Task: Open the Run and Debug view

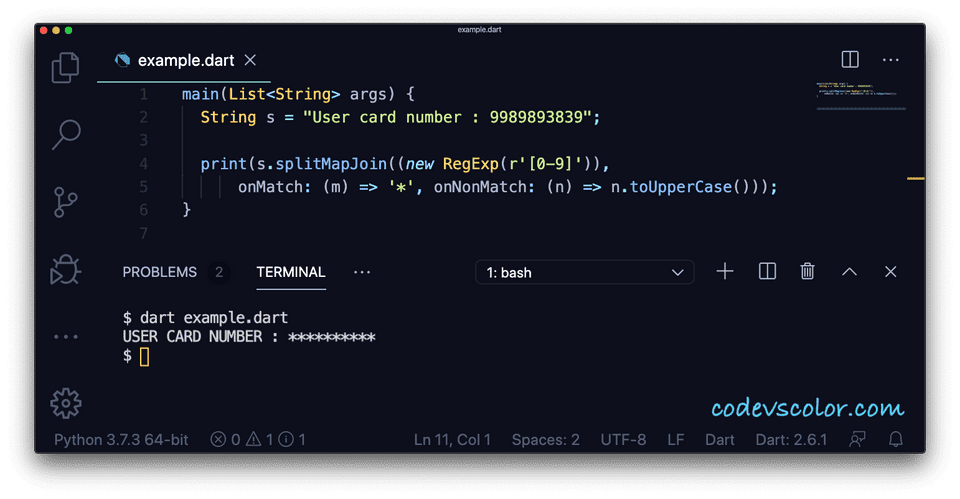Action: tap(66, 268)
